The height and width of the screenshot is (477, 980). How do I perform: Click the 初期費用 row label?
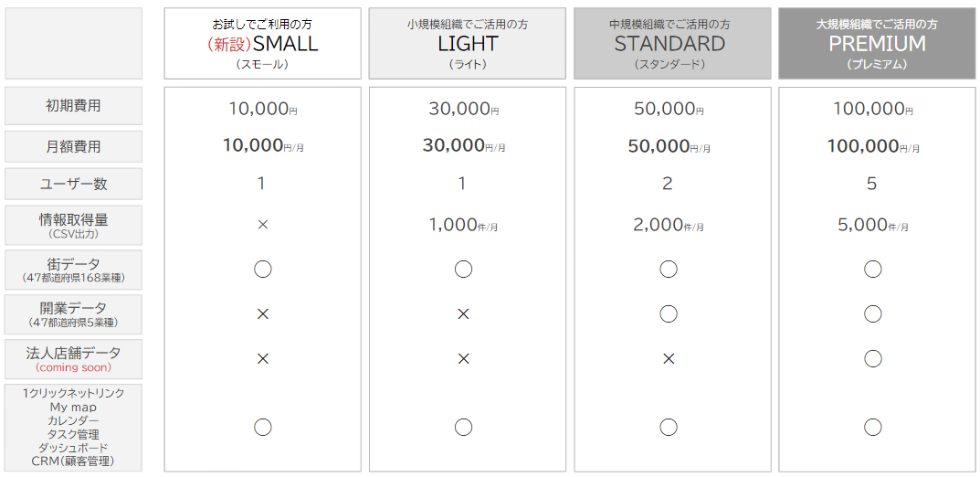tap(74, 106)
